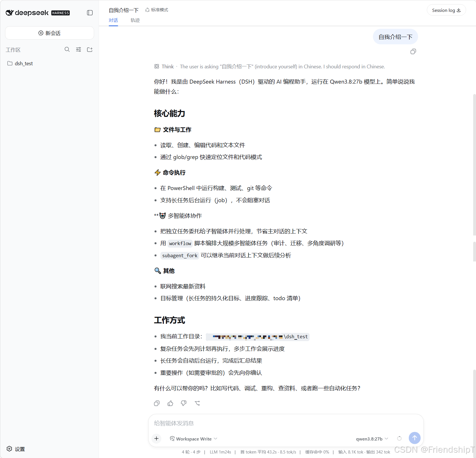Add attachment with the plus button
Viewport: 476px width, 458px height.
[157, 439]
